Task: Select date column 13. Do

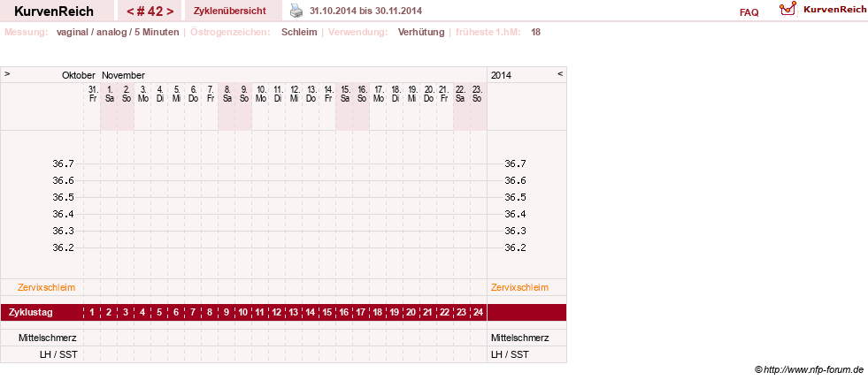Action: point(311,94)
